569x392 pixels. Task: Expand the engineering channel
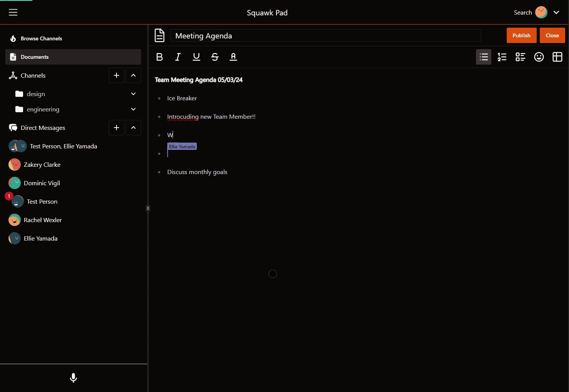pyautogui.click(x=133, y=109)
